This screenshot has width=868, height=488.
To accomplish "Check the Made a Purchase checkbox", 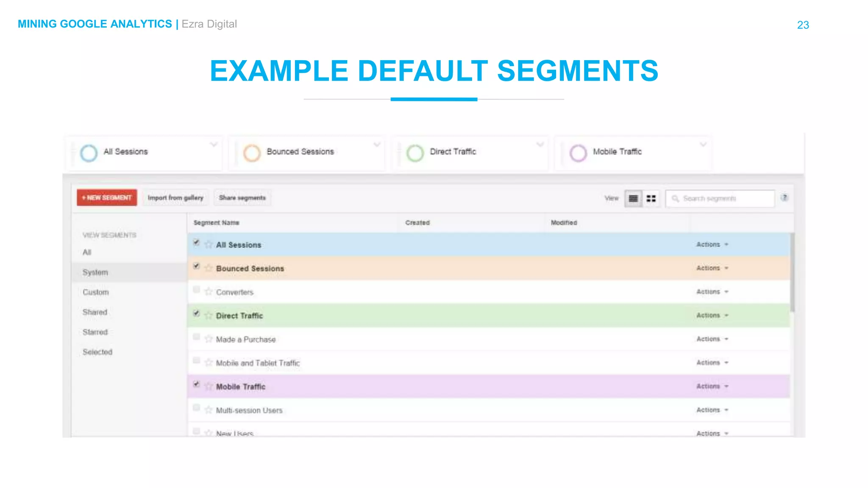I will coord(196,337).
